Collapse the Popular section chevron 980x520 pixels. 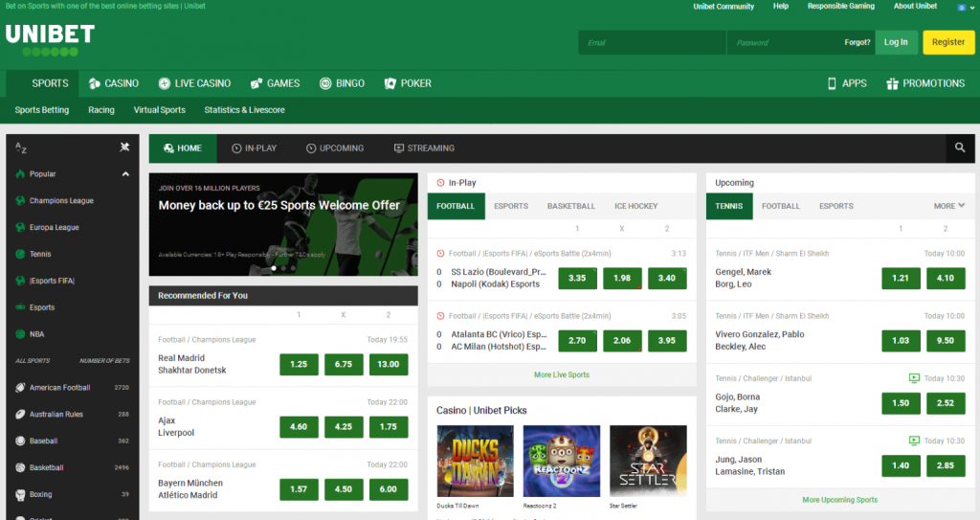coord(125,174)
